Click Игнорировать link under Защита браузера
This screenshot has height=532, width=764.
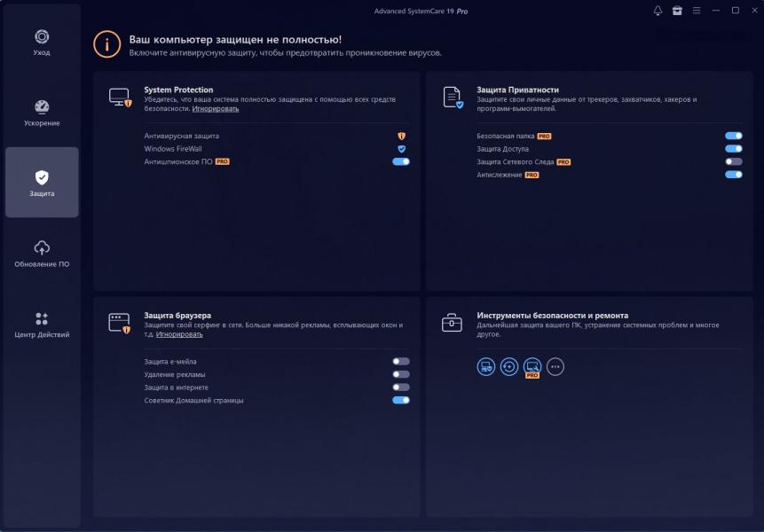pos(179,334)
